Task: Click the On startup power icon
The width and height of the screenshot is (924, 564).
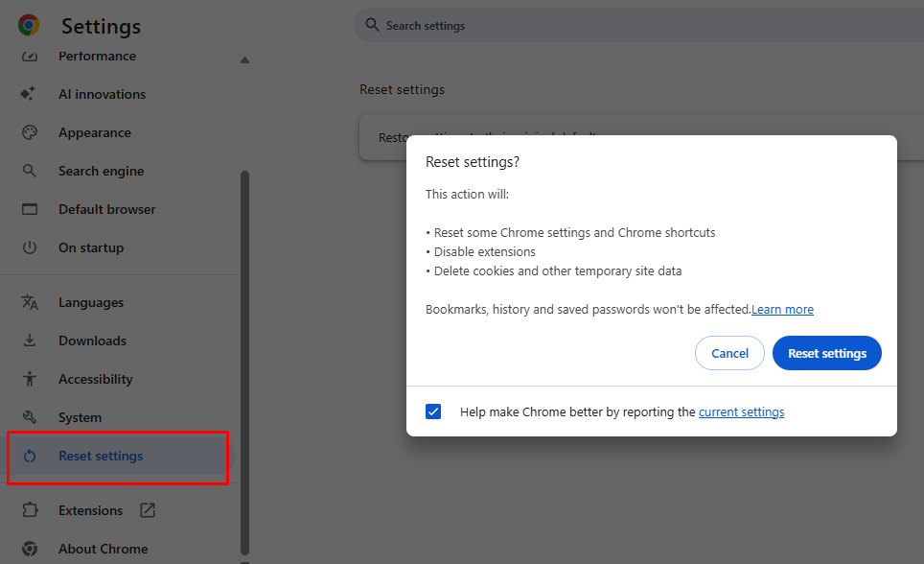Action: (29, 247)
